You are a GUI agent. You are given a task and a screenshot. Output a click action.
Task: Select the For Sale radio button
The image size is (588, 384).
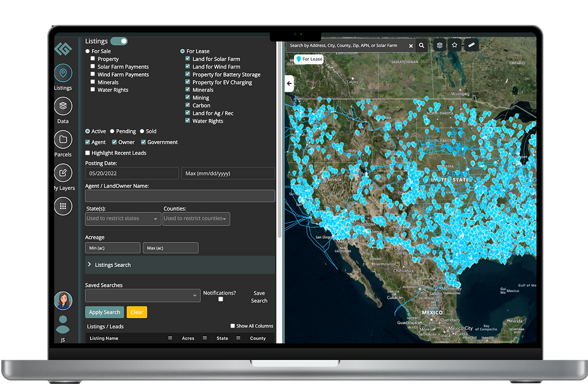coord(88,51)
